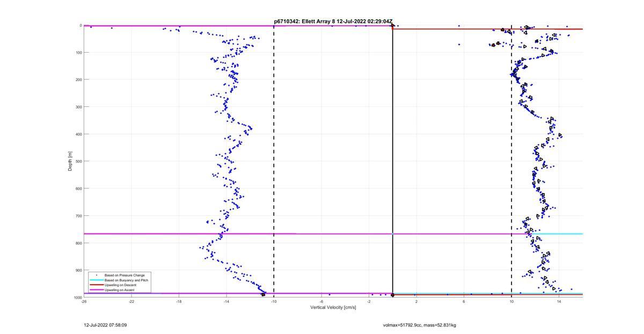Click the y-axis tick label '1000'

click(x=77, y=297)
